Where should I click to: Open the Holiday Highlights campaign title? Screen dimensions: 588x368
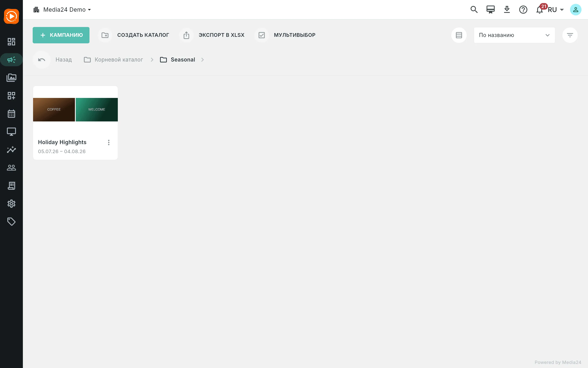tap(62, 142)
